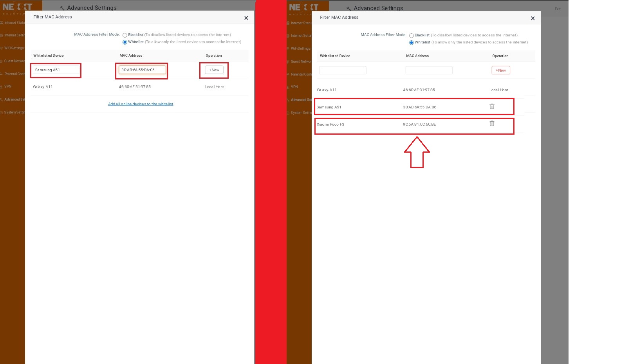Click the device name field containing Samsung A51

tap(56, 70)
